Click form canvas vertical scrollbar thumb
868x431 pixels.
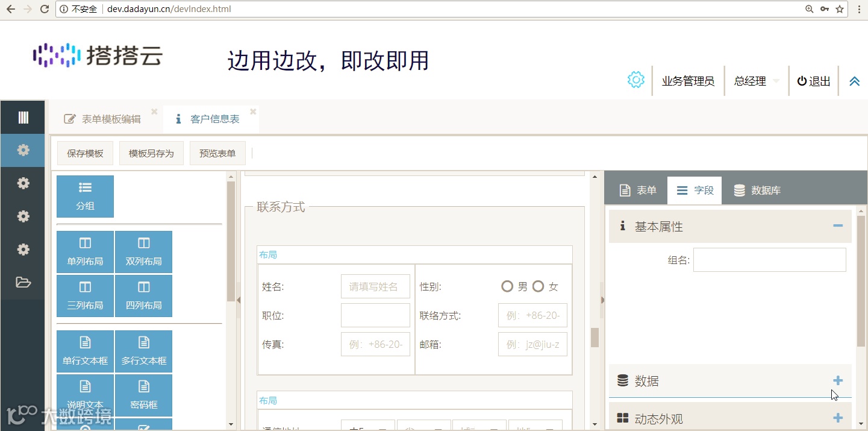[x=595, y=338]
